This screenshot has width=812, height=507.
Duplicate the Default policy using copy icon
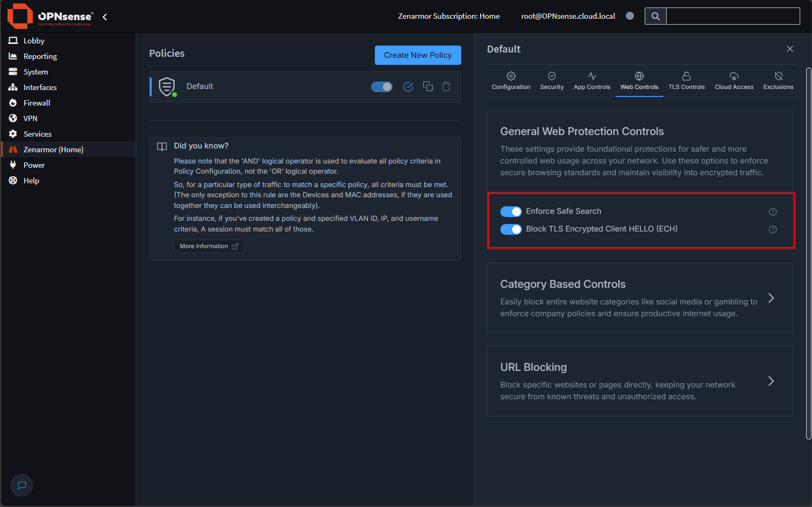427,86
